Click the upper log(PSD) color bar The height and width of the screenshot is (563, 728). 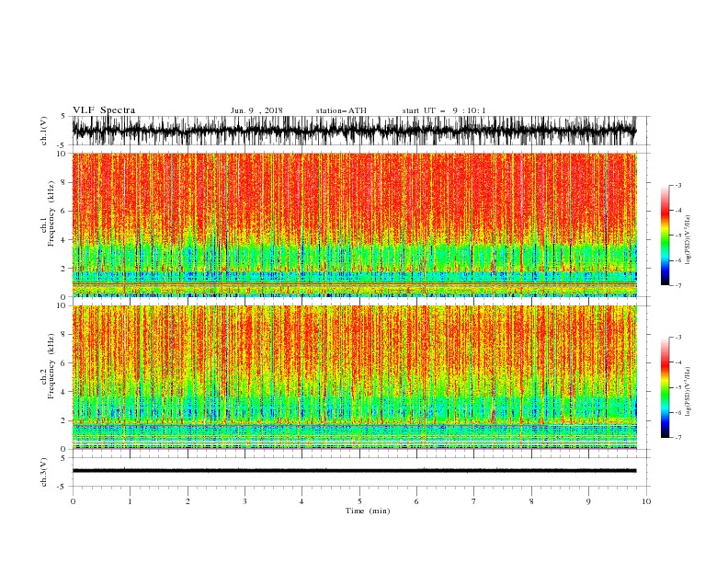(x=665, y=236)
